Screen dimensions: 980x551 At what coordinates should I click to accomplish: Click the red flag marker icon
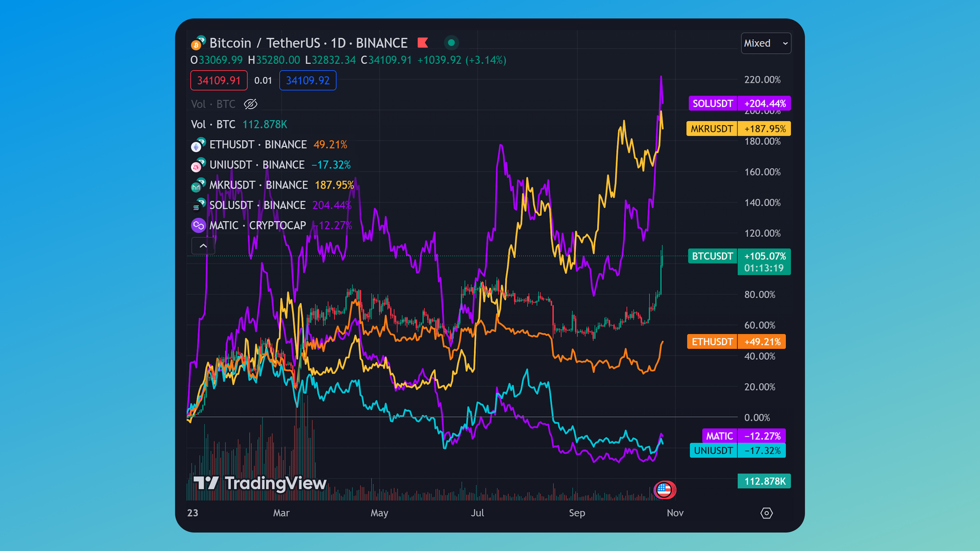[423, 43]
